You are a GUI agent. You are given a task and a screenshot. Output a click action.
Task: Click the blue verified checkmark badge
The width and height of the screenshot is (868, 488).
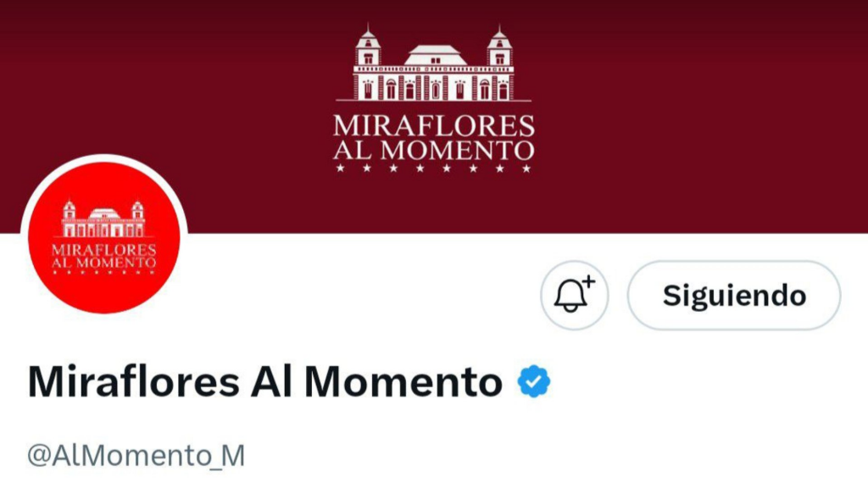[x=534, y=383]
